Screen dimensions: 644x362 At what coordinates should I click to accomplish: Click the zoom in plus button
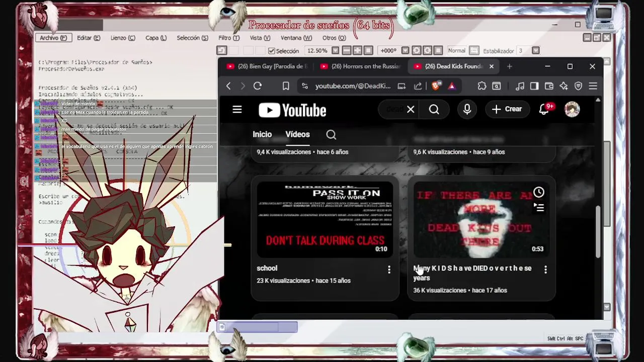tap(358, 51)
